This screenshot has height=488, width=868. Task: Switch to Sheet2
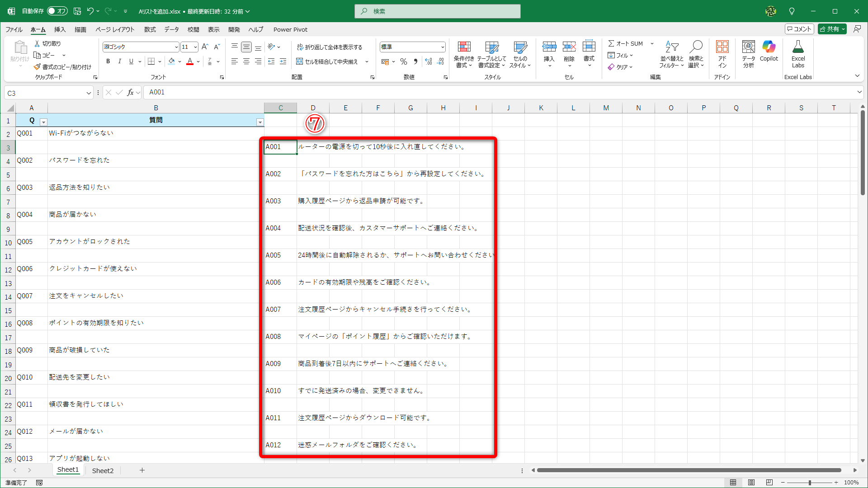103,470
